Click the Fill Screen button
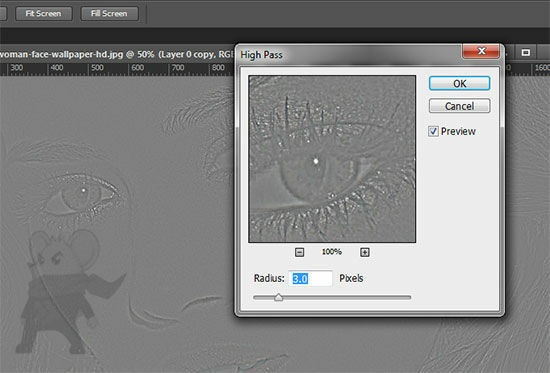550x373 pixels. [x=109, y=14]
